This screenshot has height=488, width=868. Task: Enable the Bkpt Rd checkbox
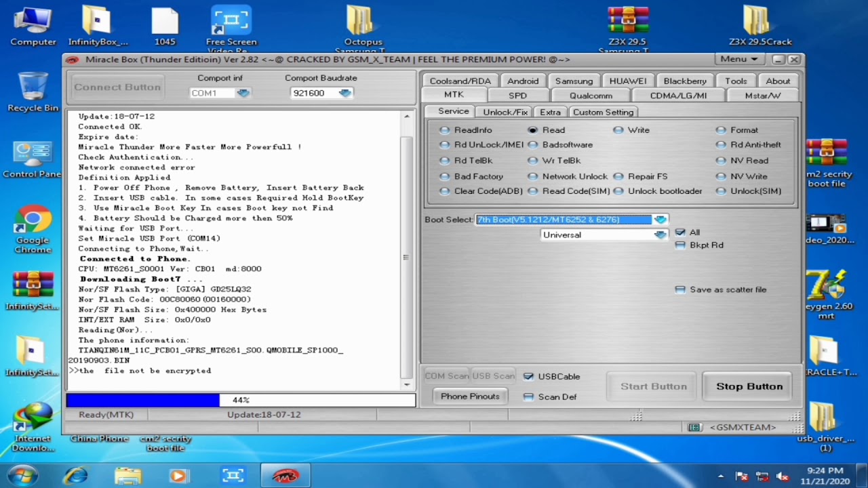tap(680, 245)
